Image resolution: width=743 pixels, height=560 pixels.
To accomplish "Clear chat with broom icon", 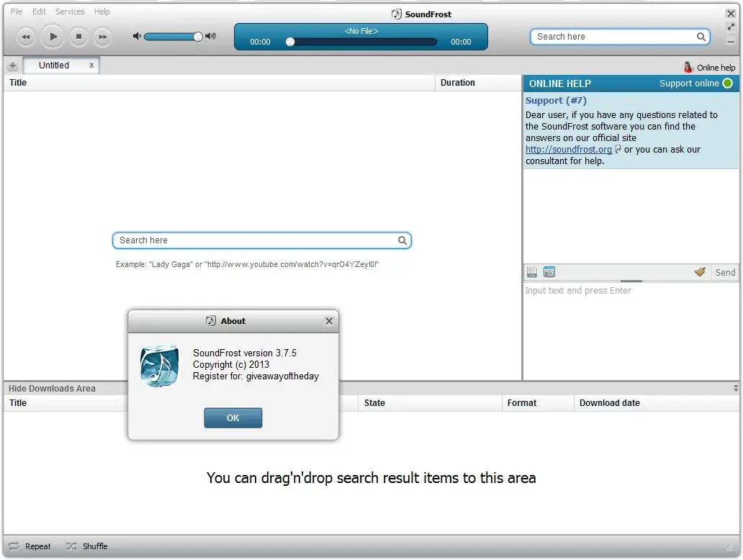I will [700, 272].
